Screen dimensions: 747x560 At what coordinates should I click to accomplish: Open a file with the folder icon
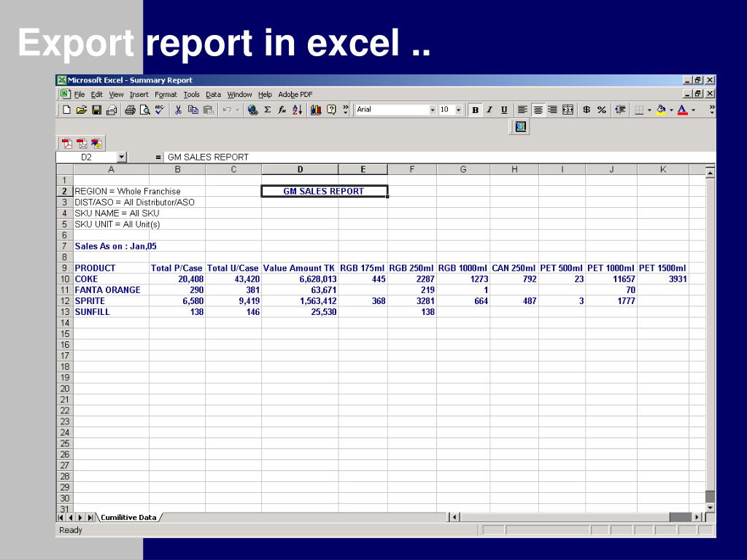(82, 110)
